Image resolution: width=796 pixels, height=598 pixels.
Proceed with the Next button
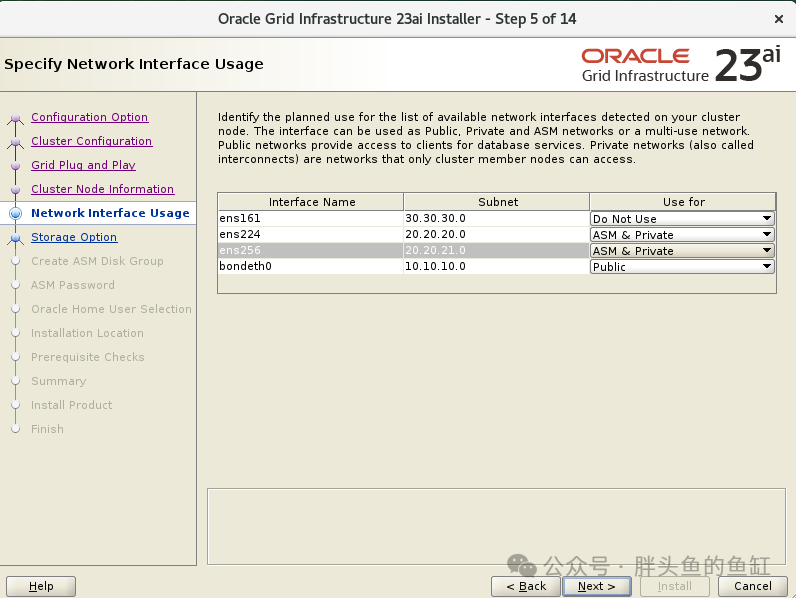coord(597,586)
